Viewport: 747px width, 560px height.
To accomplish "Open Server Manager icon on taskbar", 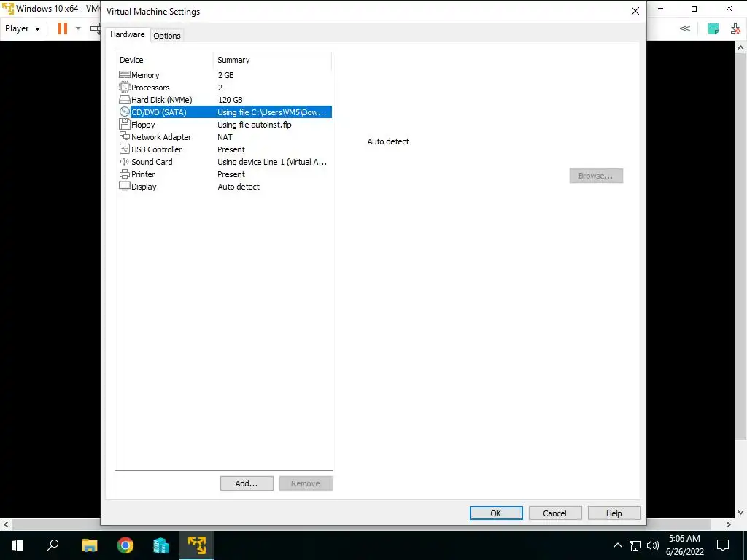I will (161, 545).
